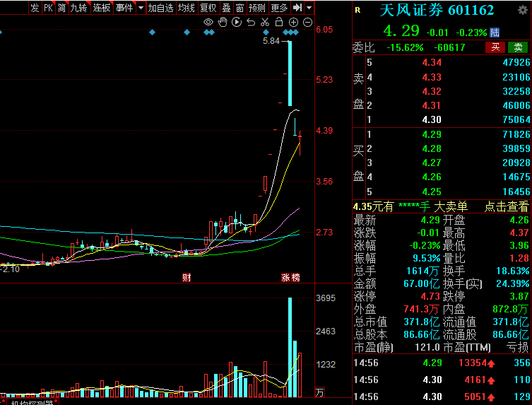Click the tick trade row with volume 13354
532x405 pixels.
coord(442,363)
